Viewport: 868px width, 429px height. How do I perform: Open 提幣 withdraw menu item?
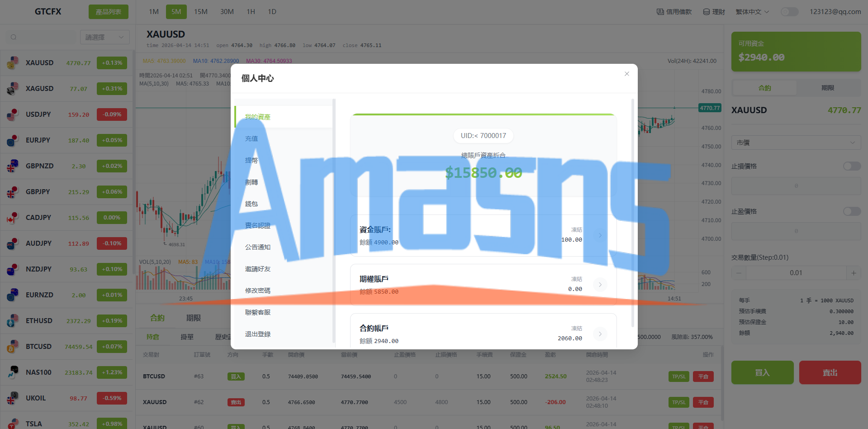[284, 160]
